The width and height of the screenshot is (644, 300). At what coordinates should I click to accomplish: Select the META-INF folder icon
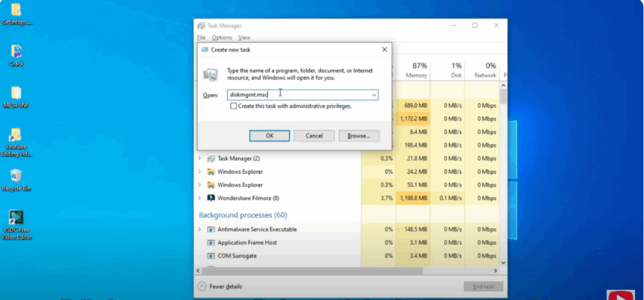click(x=16, y=93)
